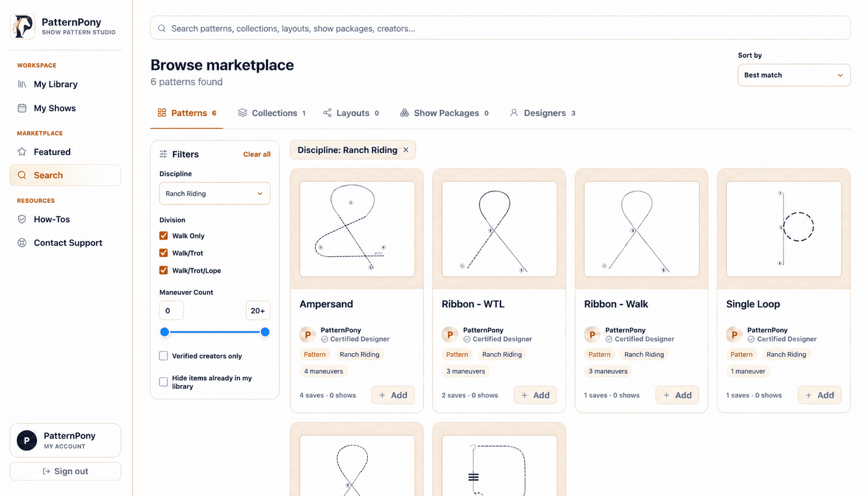868x496 pixels.
Task: Open the Show Packages tab
Action: [x=444, y=113]
